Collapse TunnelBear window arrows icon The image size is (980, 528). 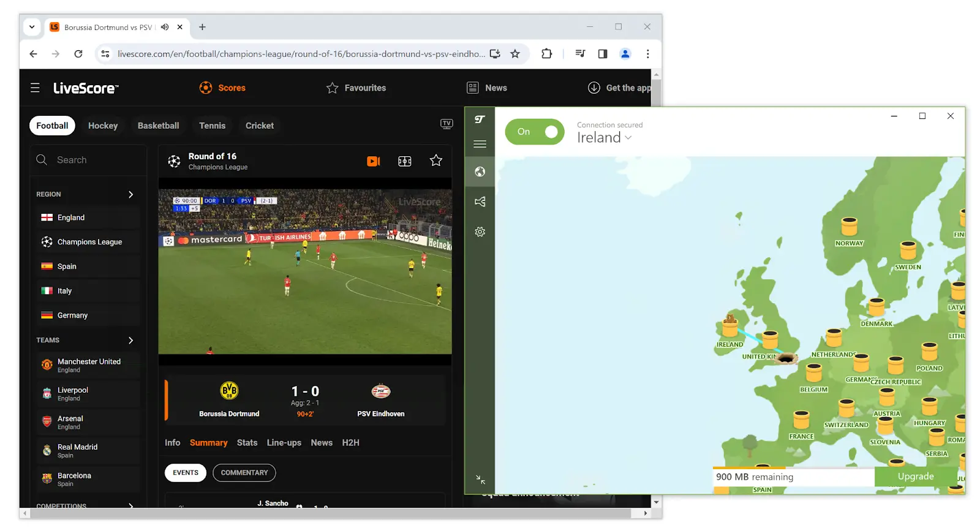[481, 480]
